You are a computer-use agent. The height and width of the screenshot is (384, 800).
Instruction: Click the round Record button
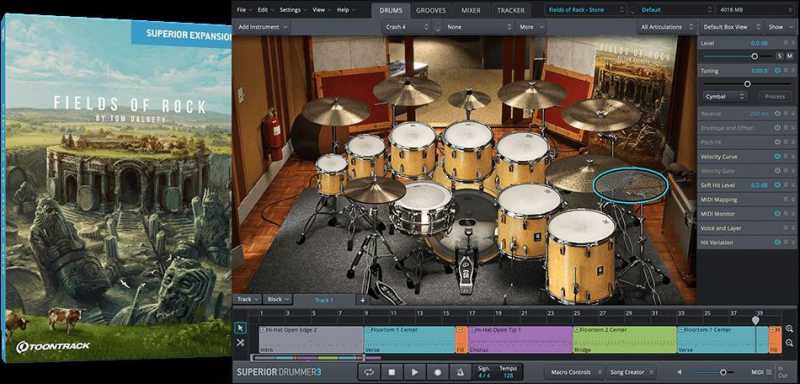(x=438, y=372)
